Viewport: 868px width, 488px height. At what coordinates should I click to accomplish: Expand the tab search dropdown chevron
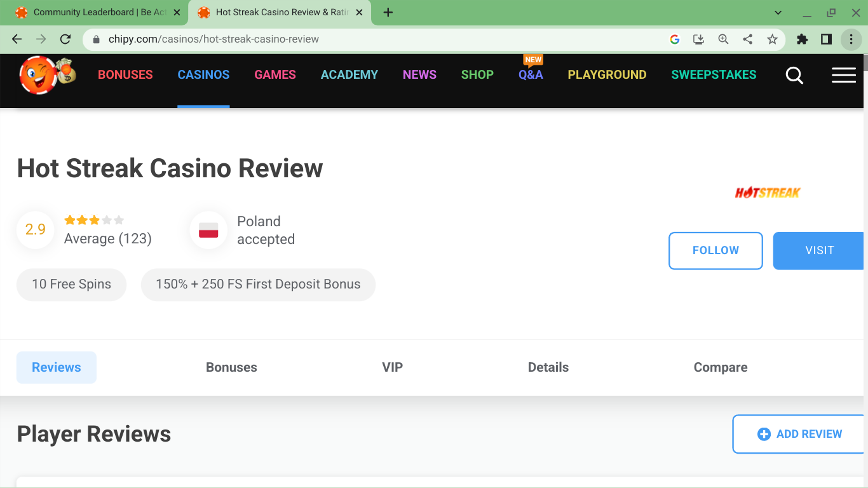(778, 13)
